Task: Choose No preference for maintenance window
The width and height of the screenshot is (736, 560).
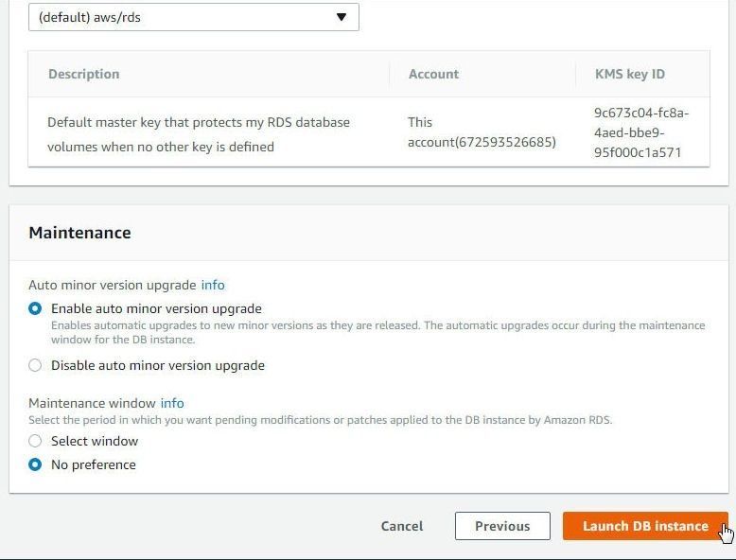Action: click(35, 464)
